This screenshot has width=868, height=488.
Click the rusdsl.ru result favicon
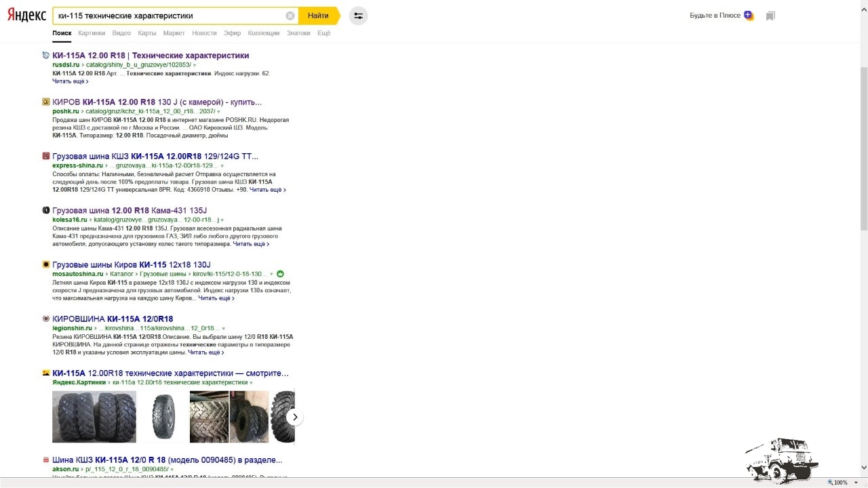coord(46,56)
